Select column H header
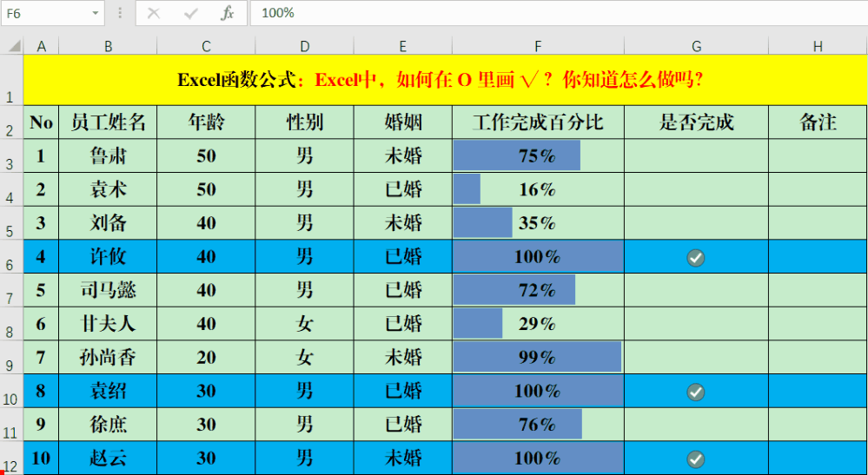 (818, 46)
